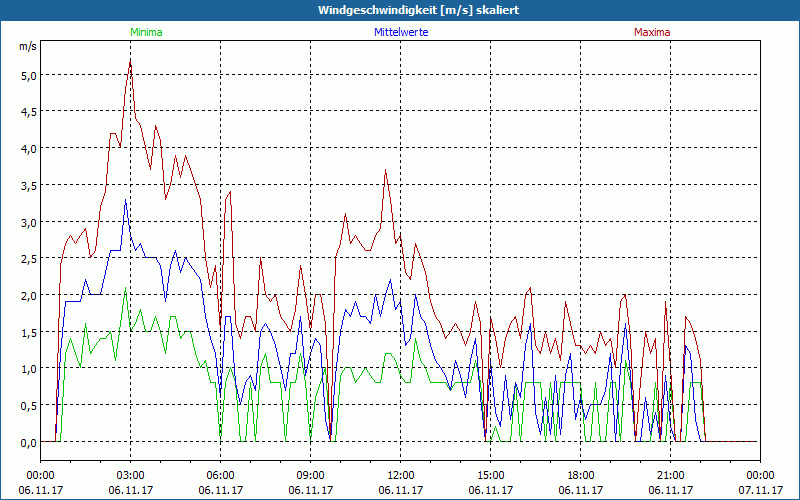Click the 2,0 y-axis value
Screen dimensions: 800x500
[x=29, y=296]
